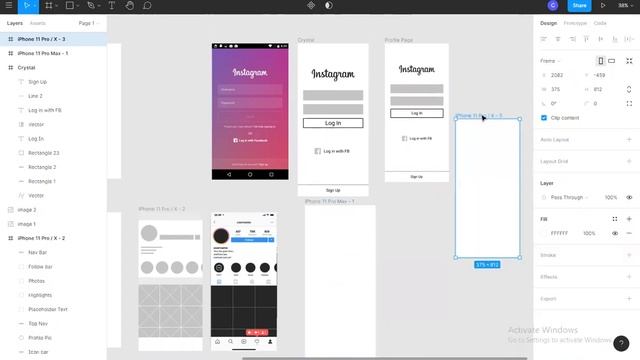Open Pen tool options dropdown arrow
640x360 pixels.
(99, 6)
